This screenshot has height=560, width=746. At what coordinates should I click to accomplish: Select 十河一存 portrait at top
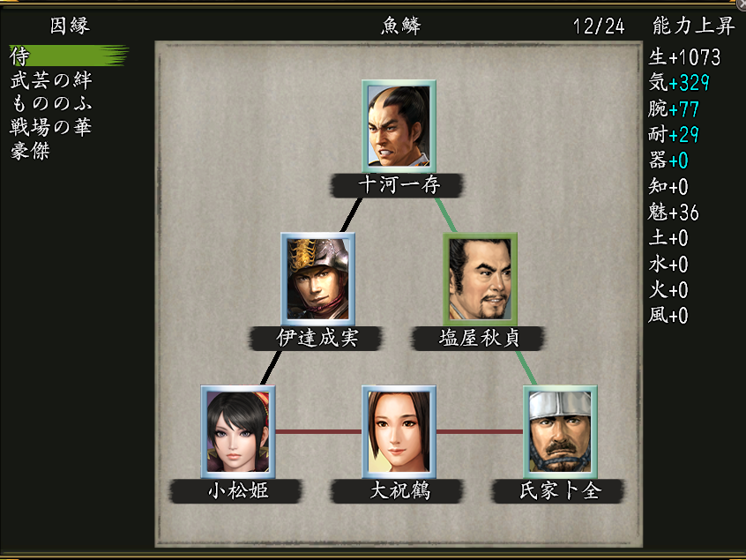[399, 126]
